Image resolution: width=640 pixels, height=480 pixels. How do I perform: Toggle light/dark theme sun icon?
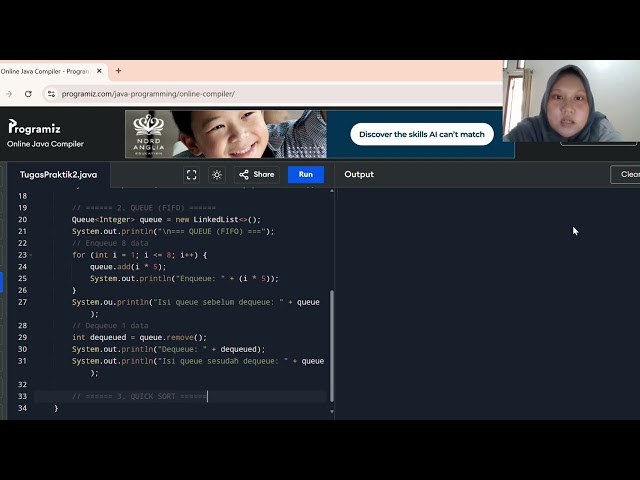point(217,175)
